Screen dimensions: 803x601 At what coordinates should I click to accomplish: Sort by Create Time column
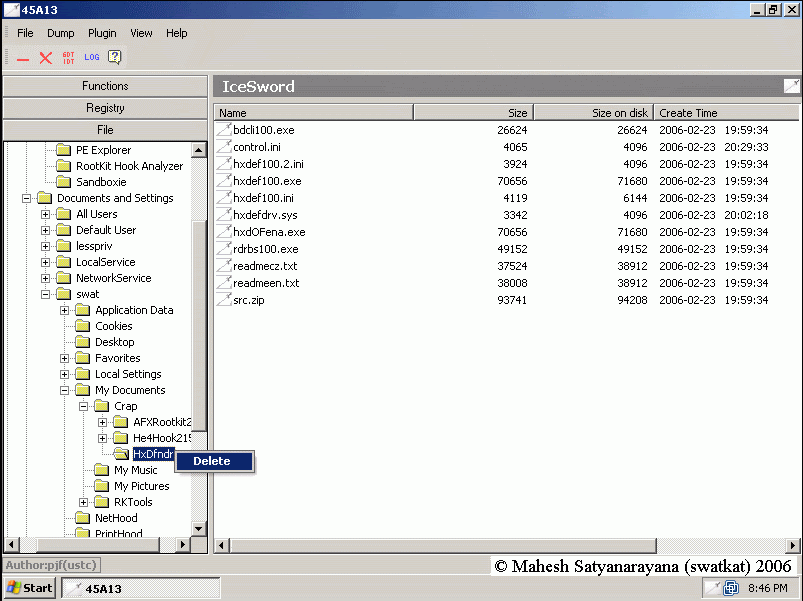pyautogui.click(x=726, y=113)
